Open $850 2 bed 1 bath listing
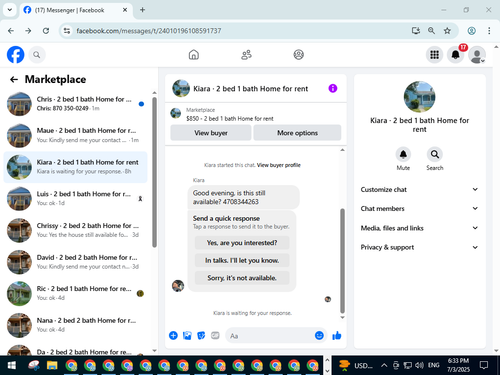 click(230, 118)
